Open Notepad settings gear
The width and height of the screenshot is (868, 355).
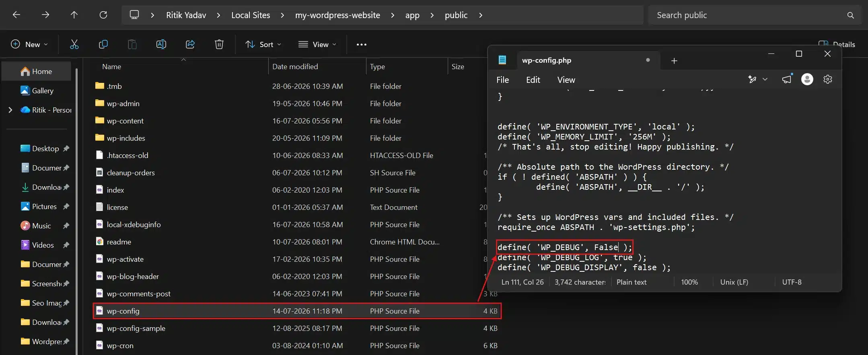828,79
